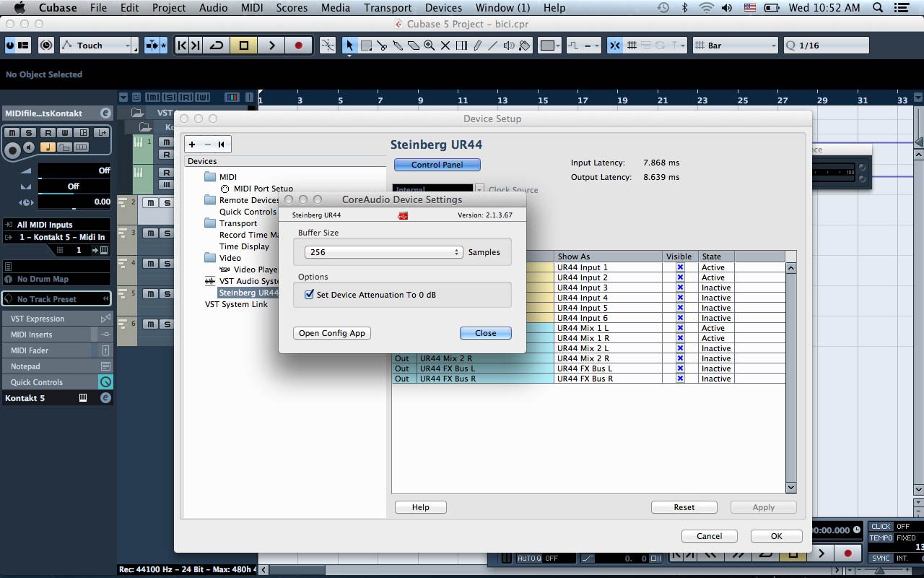The image size is (924, 578).
Task: Open the Devices menu in the menu bar
Action: coord(443,8)
